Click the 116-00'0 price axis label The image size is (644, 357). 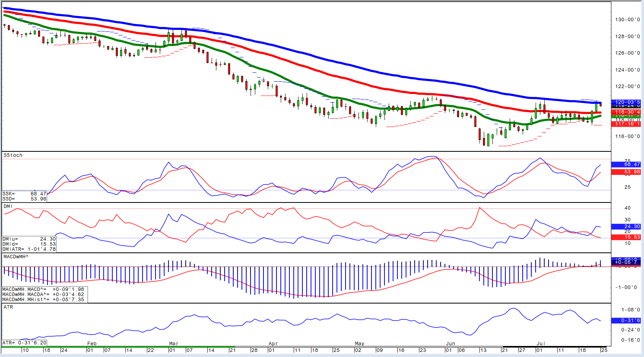pyautogui.click(x=628, y=136)
